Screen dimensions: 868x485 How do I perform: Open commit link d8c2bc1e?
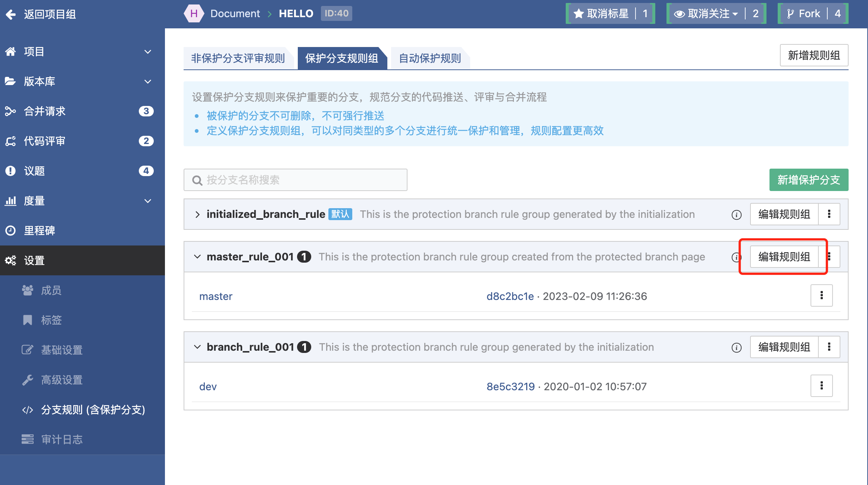[510, 296]
